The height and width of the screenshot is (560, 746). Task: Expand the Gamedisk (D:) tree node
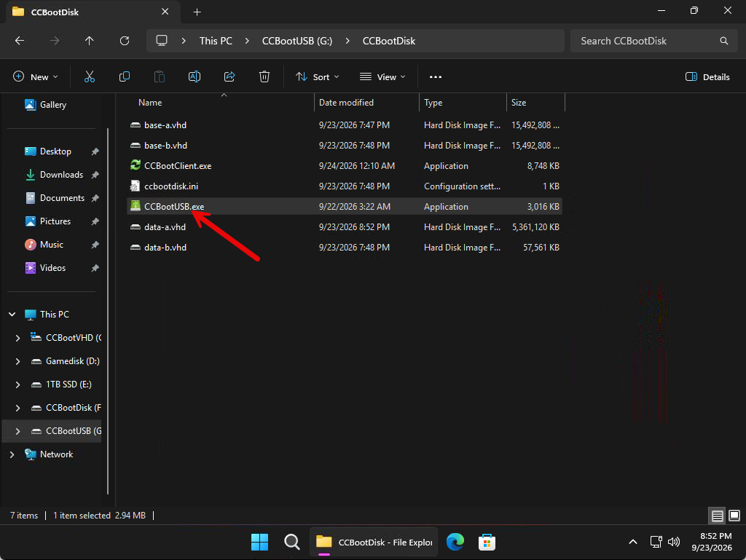point(17,361)
